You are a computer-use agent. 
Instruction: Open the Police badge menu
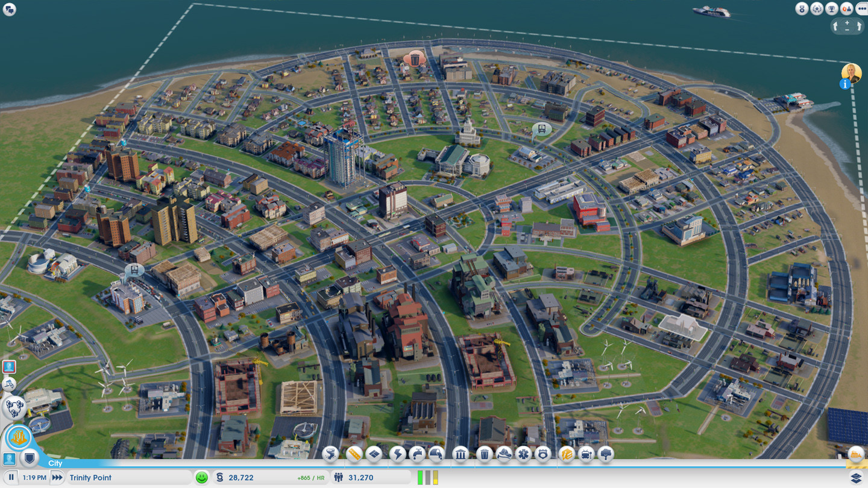click(542, 454)
